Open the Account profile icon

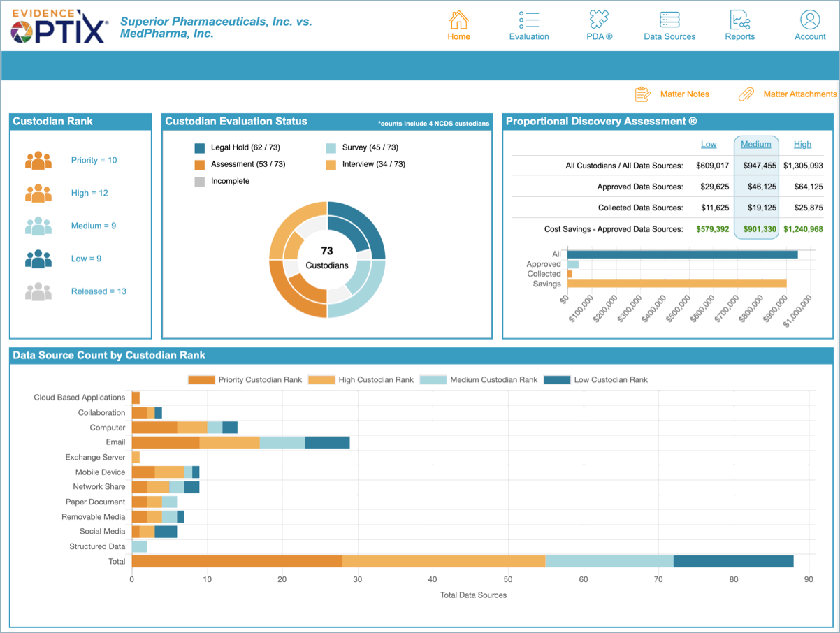tap(810, 19)
